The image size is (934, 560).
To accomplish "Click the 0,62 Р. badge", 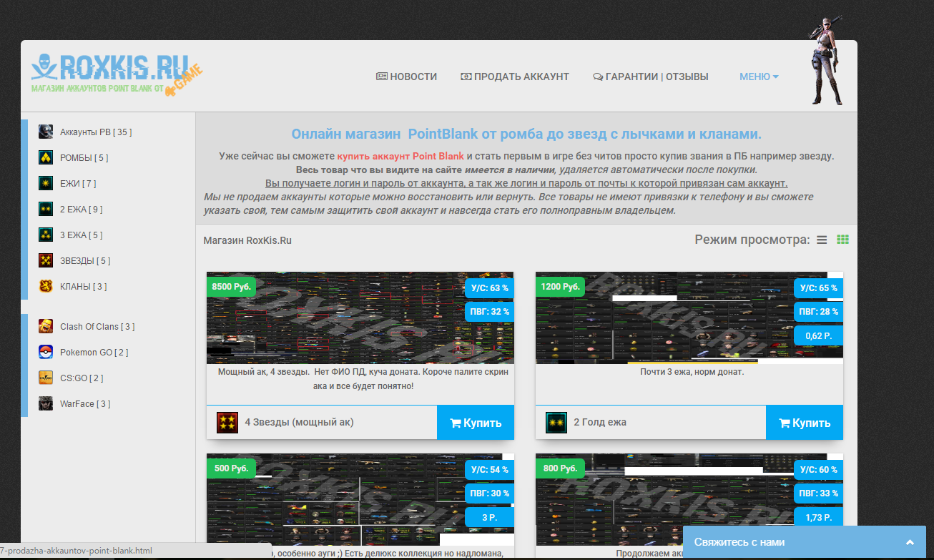I will tap(818, 335).
